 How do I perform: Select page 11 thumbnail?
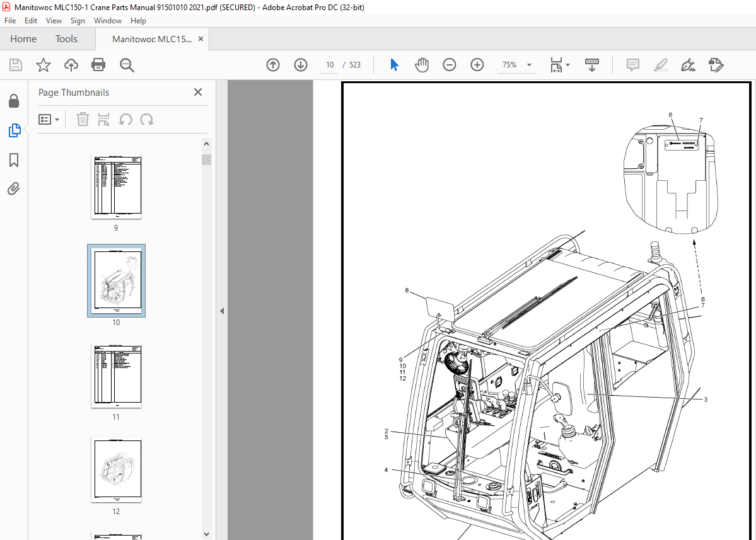116,376
